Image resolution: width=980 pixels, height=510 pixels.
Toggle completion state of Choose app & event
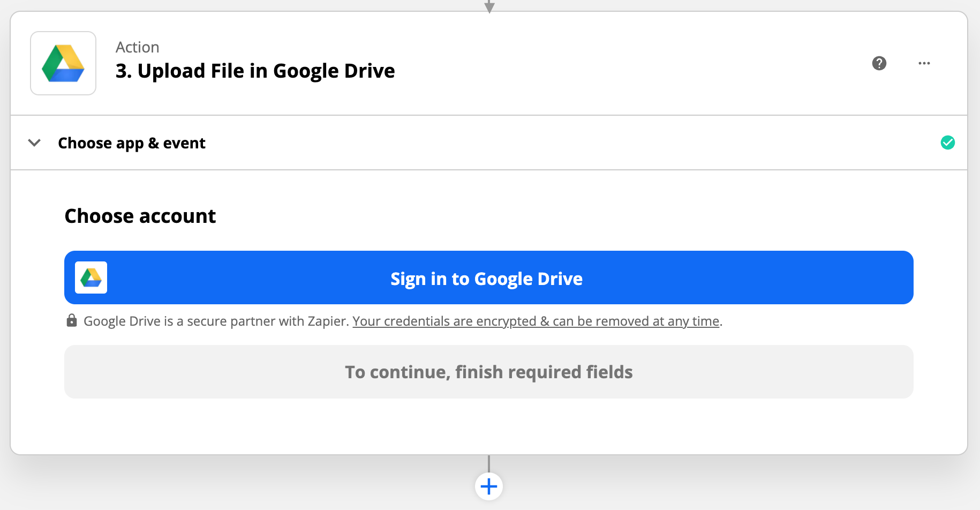(948, 142)
